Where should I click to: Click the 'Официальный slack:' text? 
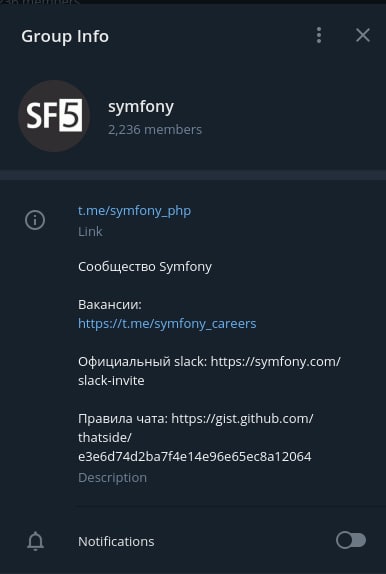[x=142, y=362]
